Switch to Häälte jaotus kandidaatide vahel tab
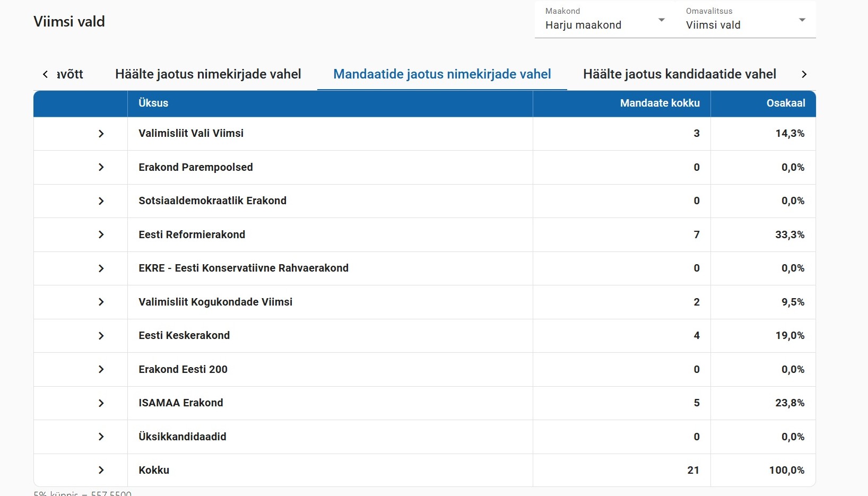The width and height of the screenshot is (868, 496). pyautogui.click(x=679, y=74)
